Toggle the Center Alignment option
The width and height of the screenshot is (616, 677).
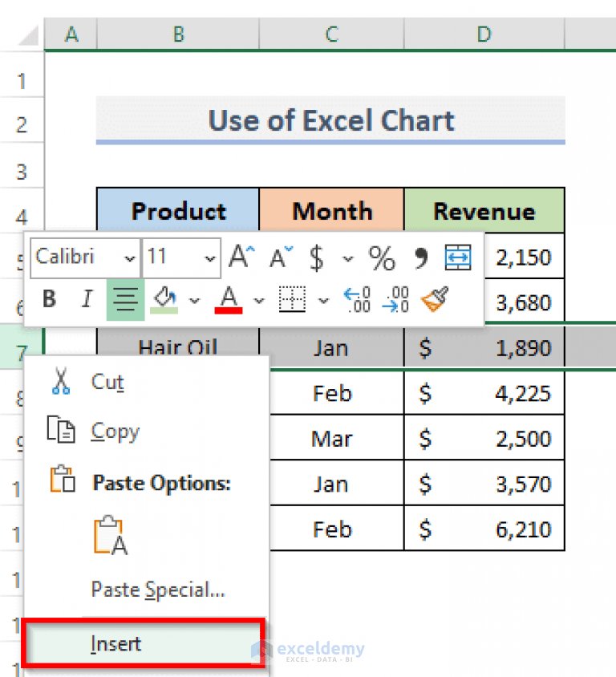click(124, 298)
